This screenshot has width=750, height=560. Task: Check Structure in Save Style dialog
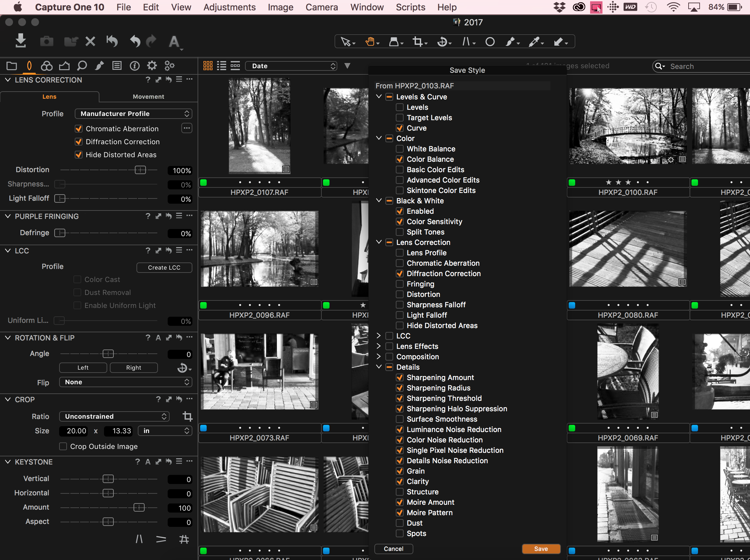pos(400,491)
